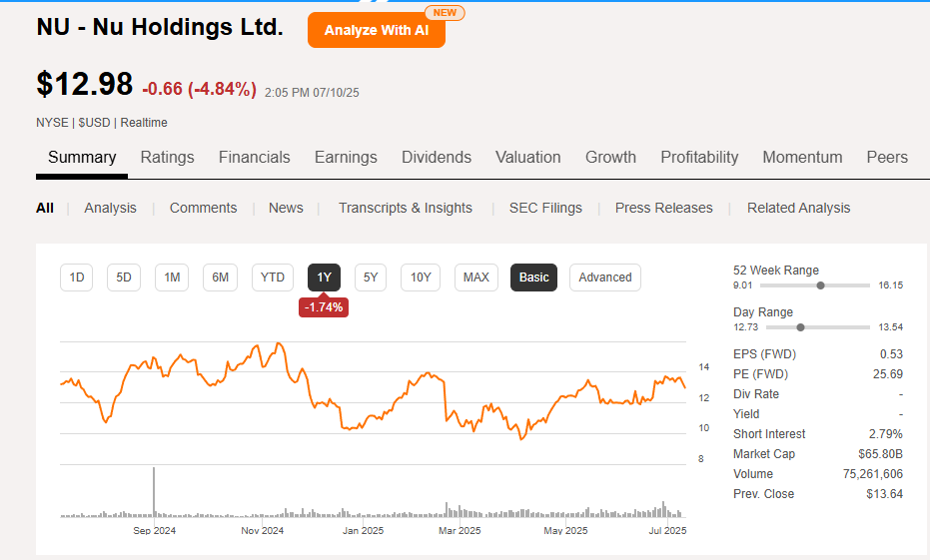The width and height of the screenshot is (930, 560).
Task: Choose the 1M chart range
Action: [172, 278]
